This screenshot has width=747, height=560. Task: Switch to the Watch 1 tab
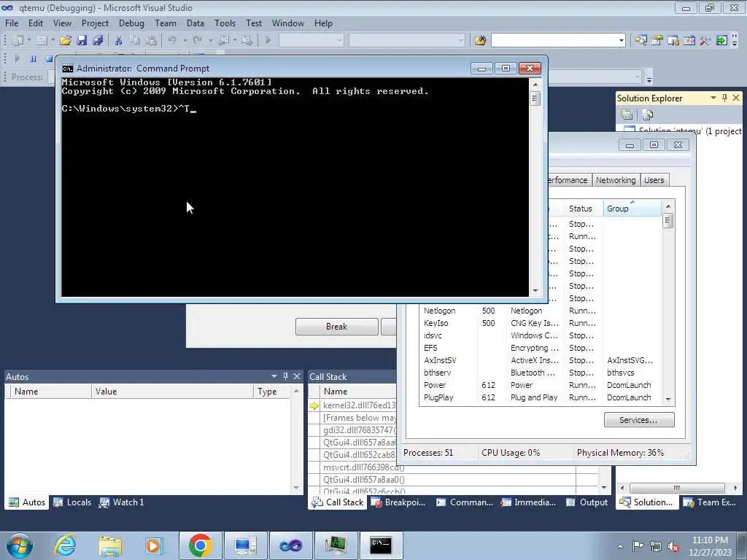(x=122, y=502)
